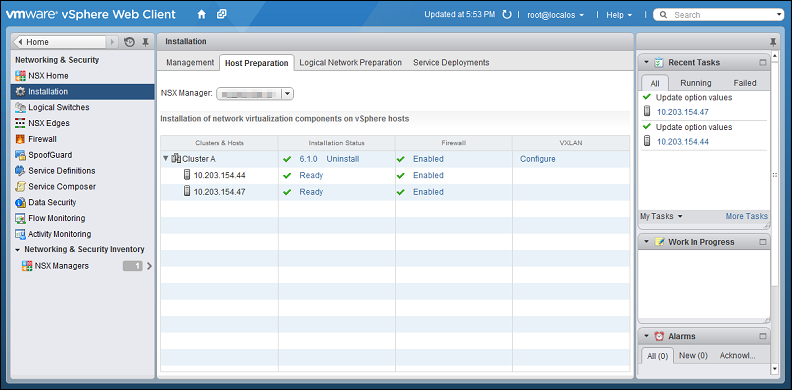Click the SpoofGuard icon
This screenshot has width=792, height=390.
tap(20, 155)
